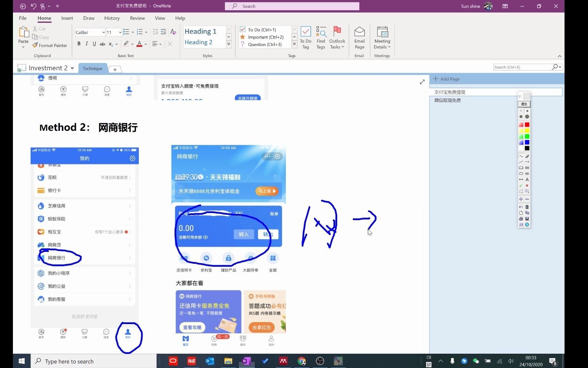Select the hollow ellipse tool in the floating toolbar
Image resolution: width=588 pixels, height=368 pixels.
tap(521, 174)
